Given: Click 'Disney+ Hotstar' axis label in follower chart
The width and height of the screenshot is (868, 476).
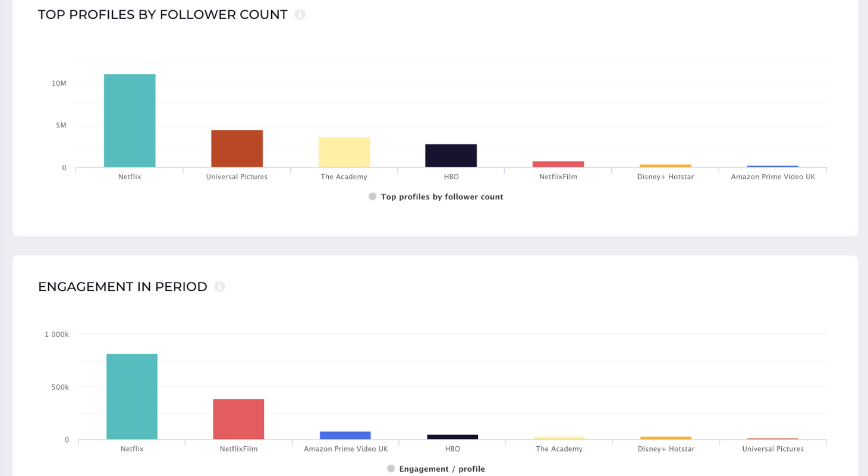Looking at the screenshot, I should tap(665, 177).
